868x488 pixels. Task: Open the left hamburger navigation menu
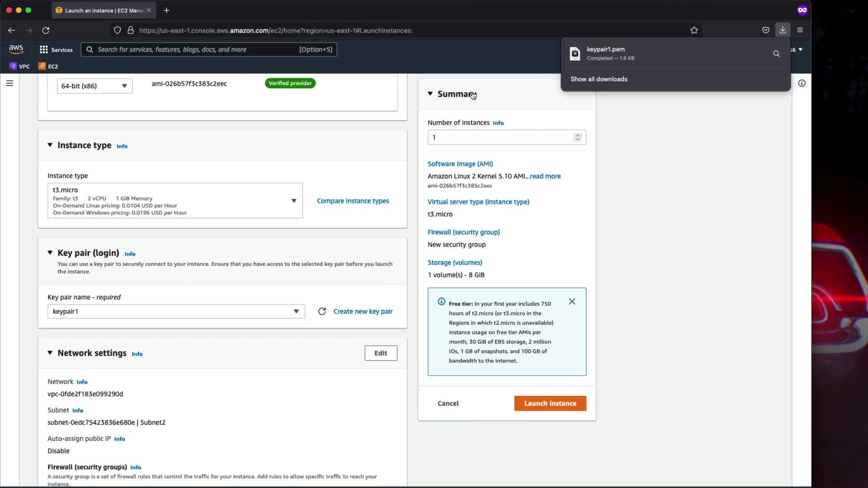9,83
